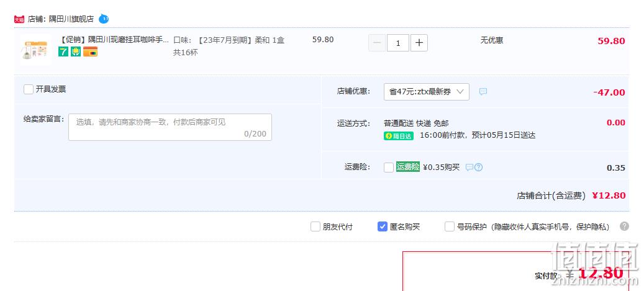Click the comment bubble icon beside 店铺优惠 dropdown

(483, 92)
